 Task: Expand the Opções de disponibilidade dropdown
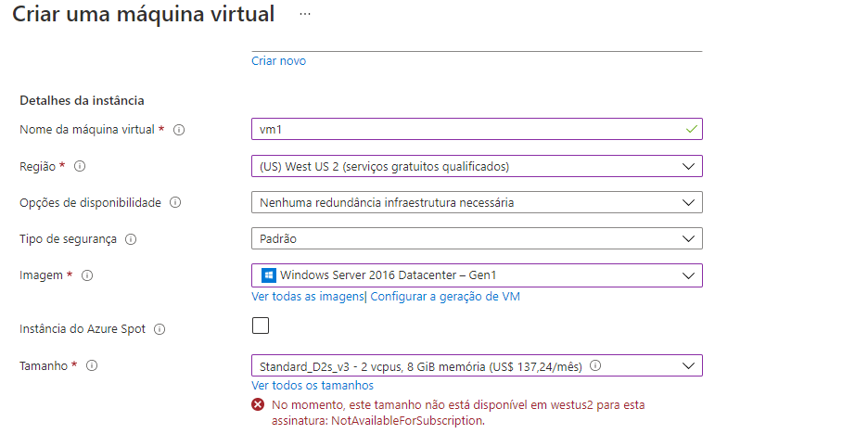coord(477,202)
